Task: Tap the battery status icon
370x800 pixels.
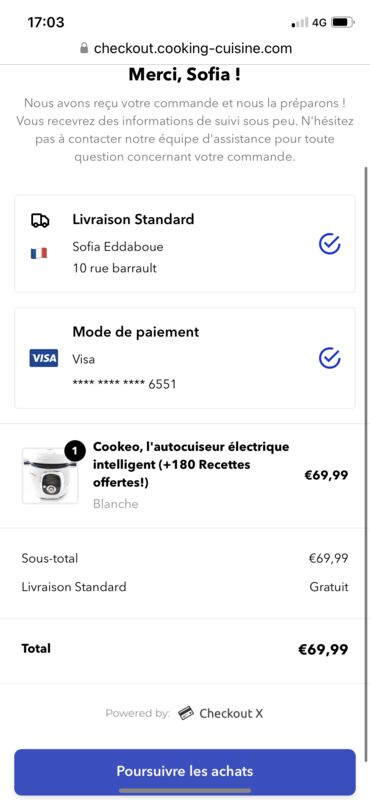Action: (x=342, y=22)
